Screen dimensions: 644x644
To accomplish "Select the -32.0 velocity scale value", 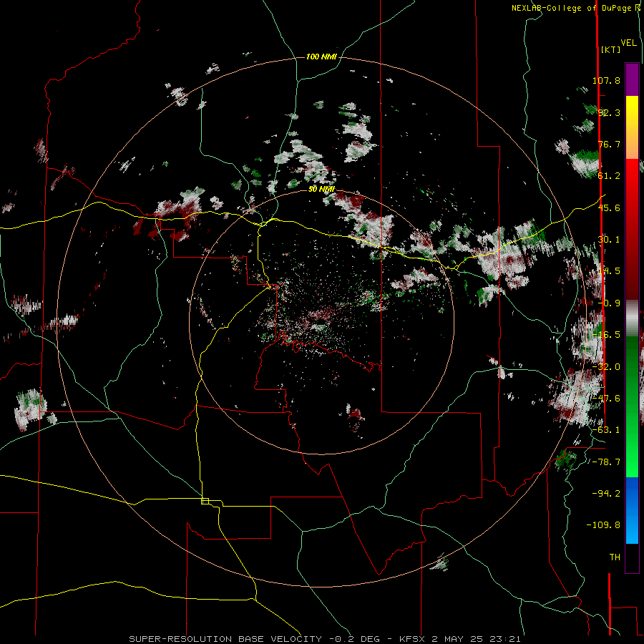I will [606, 367].
